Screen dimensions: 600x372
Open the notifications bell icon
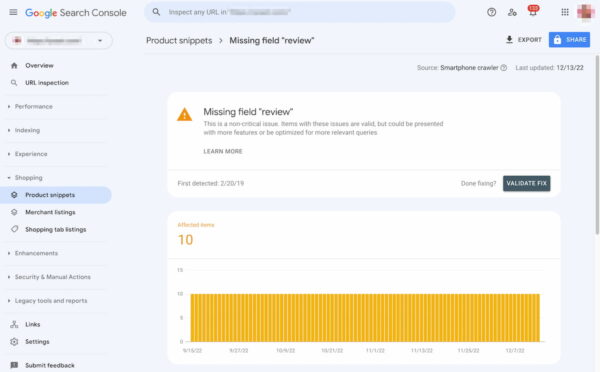point(533,11)
